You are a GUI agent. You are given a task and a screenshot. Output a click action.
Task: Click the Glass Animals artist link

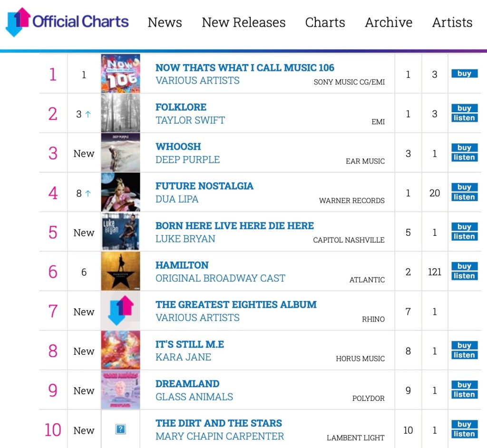click(x=194, y=397)
